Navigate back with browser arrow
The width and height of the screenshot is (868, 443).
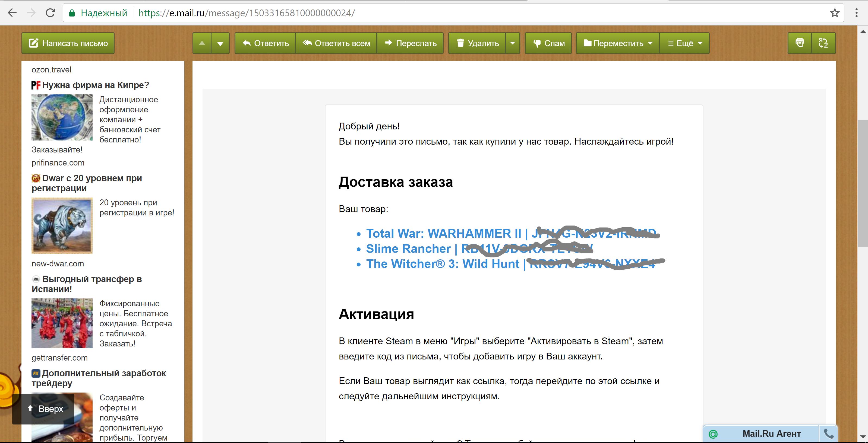(12, 13)
